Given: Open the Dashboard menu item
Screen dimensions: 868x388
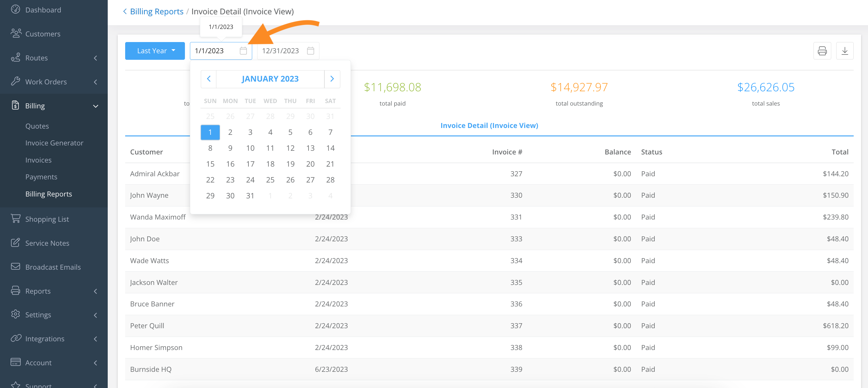Looking at the screenshot, I should [43, 10].
